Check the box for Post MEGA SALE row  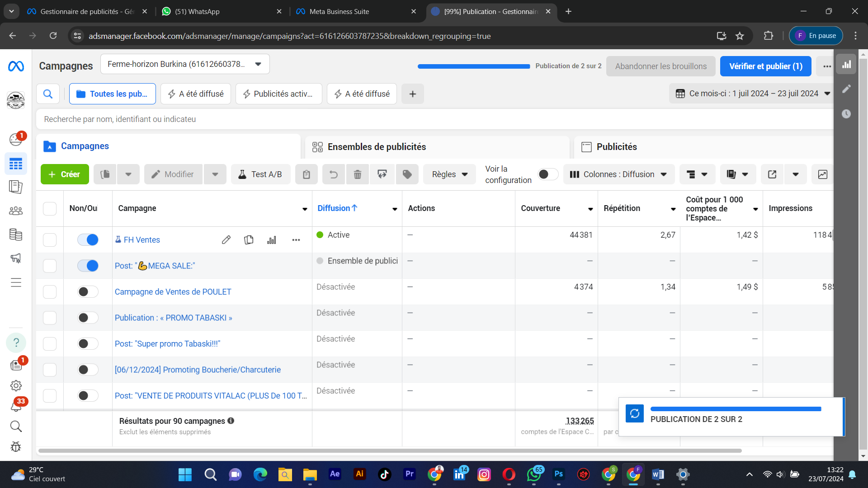tap(50, 266)
